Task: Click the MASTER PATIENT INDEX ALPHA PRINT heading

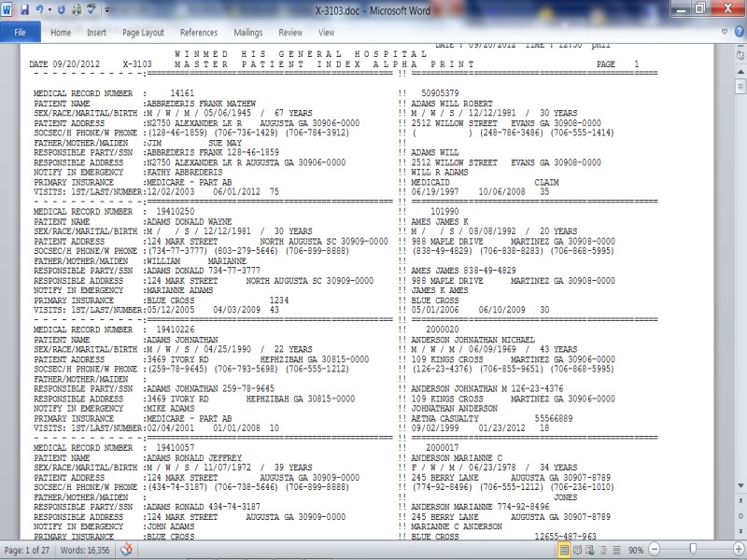Action: pos(324,64)
